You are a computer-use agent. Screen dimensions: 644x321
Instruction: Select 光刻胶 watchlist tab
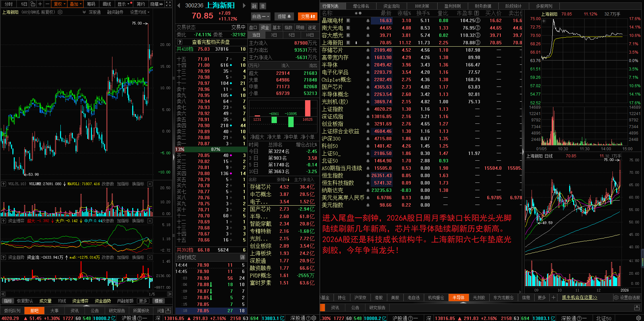pos(479,298)
